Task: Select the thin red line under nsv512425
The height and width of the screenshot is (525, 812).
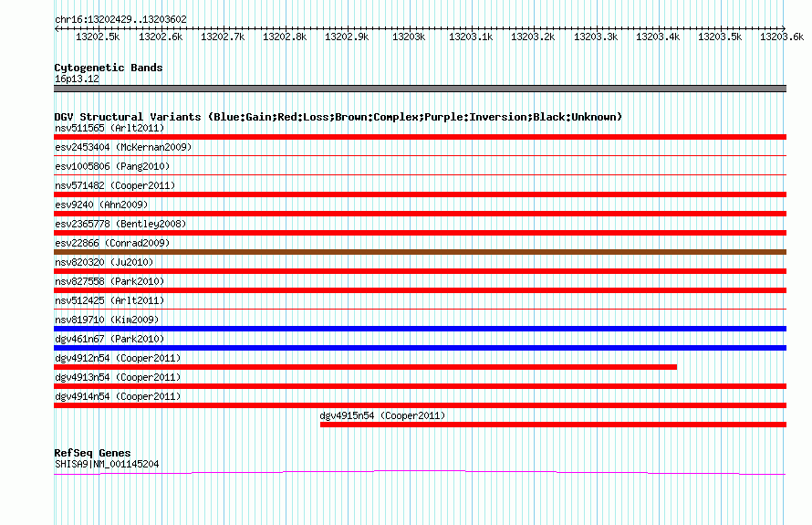Action: coord(420,309)
